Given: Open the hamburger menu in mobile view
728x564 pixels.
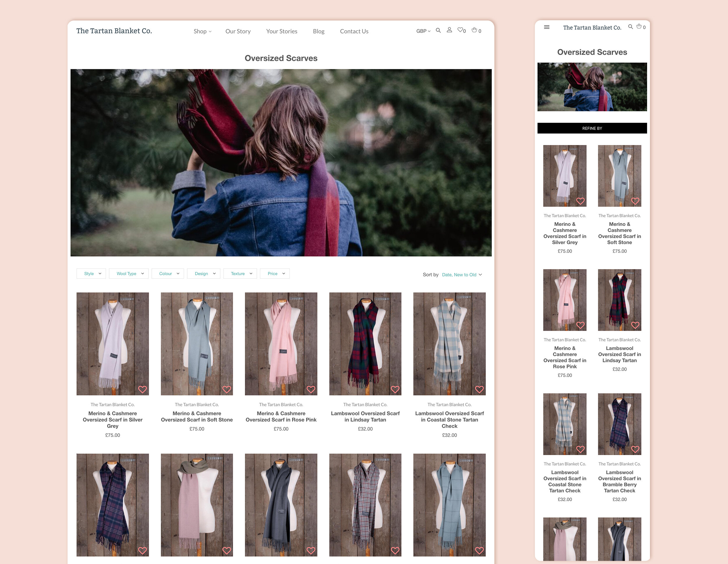Looking at the screenshot, I should [547, 27].
